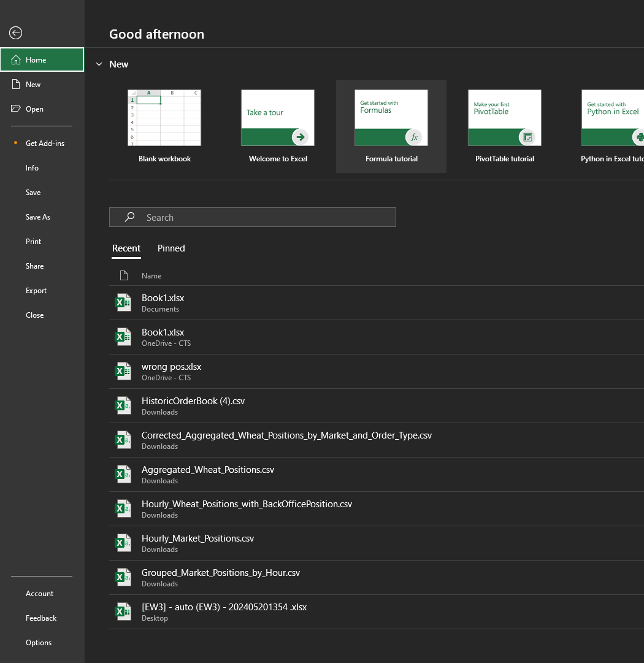Screen dimensions: 644x663
Task: Open Hourly_Market_Positions.csv from recent list
Action: coord(197,538)
